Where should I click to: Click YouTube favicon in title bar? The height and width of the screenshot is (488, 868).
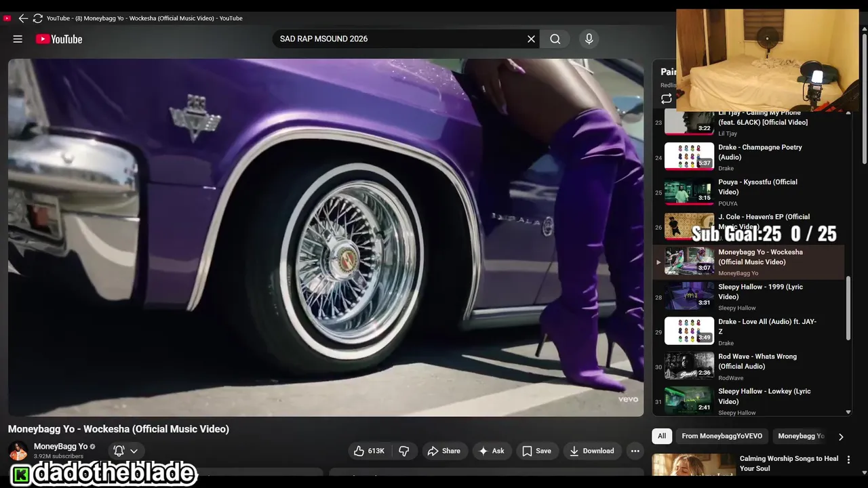[7, 18]
